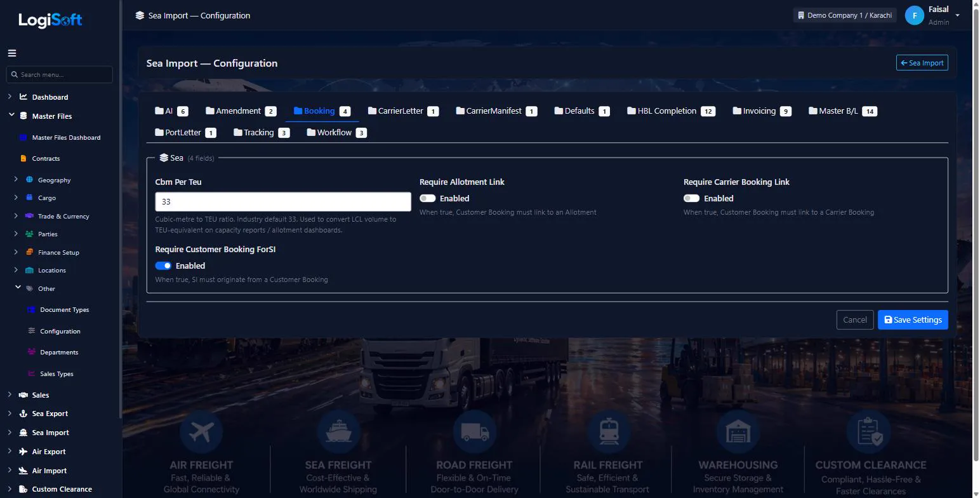Click the Master Files database icon

(x=23, y=116)
